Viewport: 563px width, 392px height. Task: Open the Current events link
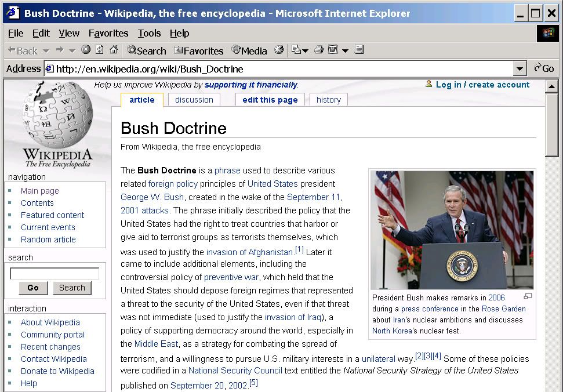point(48,227)
